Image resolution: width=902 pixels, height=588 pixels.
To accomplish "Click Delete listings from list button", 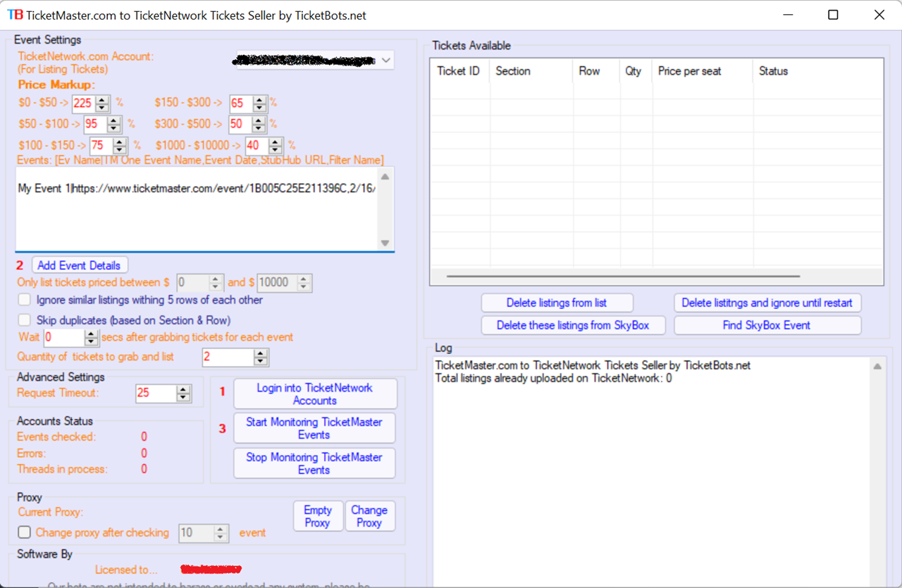I will tap(557, 303).
